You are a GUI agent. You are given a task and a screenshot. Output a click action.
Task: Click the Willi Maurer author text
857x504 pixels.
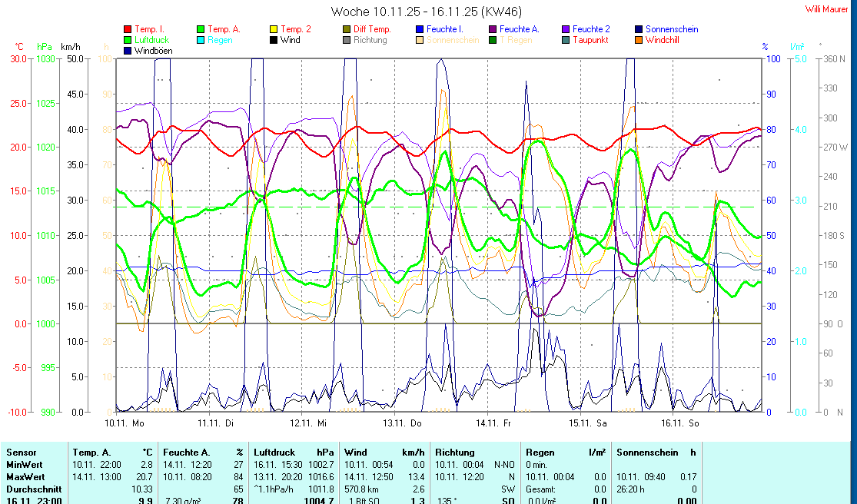[x=827, y=8]
